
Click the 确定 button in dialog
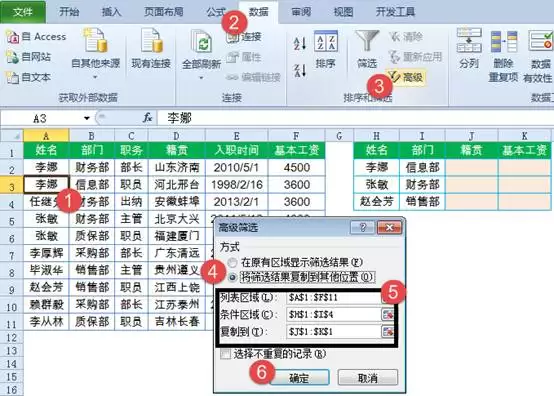[299, 378]
